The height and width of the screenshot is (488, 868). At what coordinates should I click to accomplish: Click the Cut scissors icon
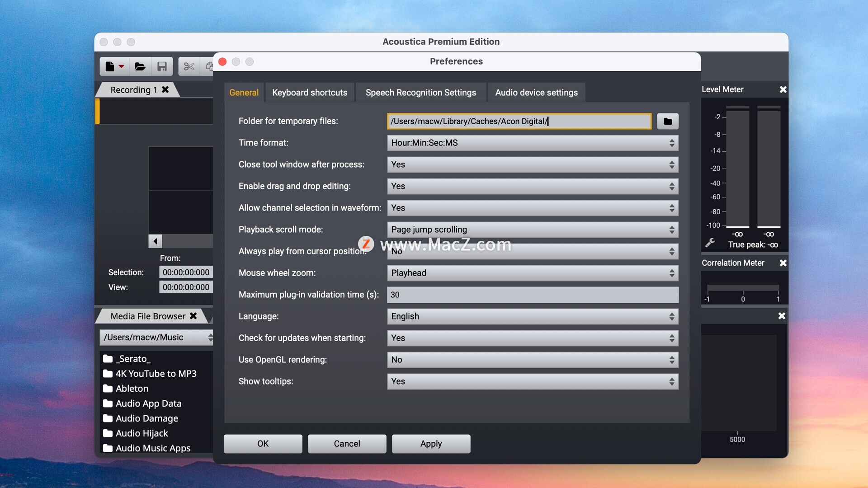[189, 66]
